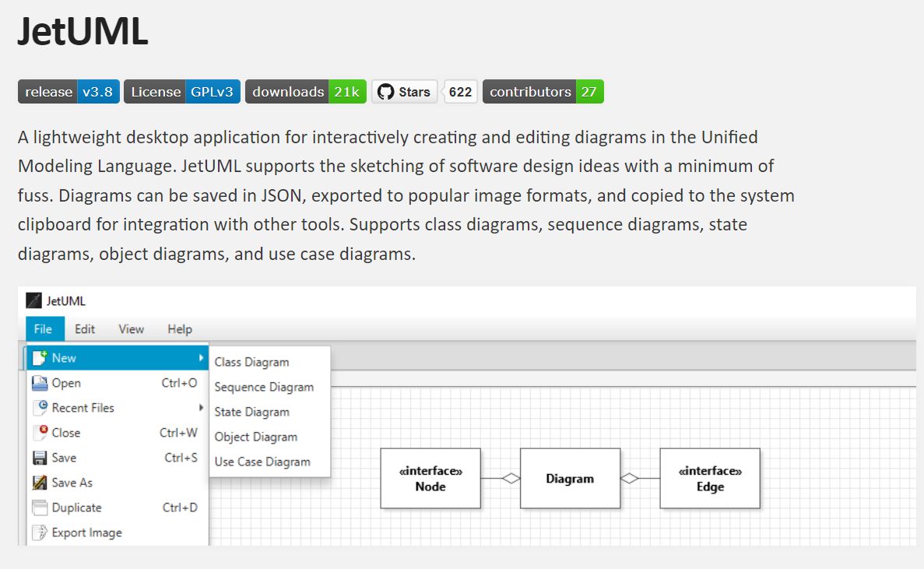Click the Ctrl+D shortcut text
This screenshot has height=569, width=924.
[x=180, y=508]
